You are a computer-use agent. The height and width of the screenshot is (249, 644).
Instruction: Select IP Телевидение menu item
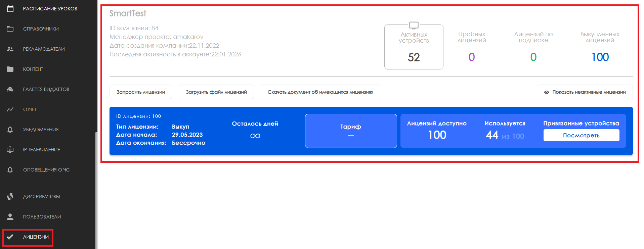[x=42, y=150]
